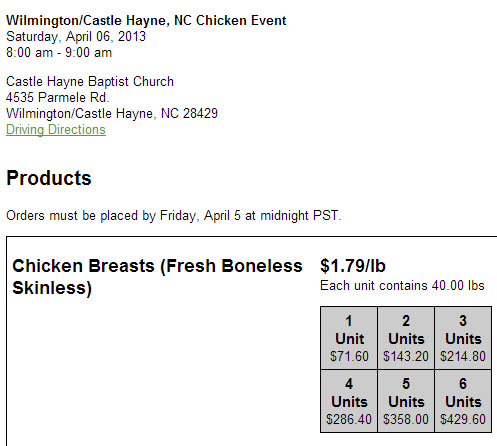This screenshot has height=446, width=497.
Task: Click the Wilmington/Castle Hayne Chicken Event title
Action: point(146,20)
